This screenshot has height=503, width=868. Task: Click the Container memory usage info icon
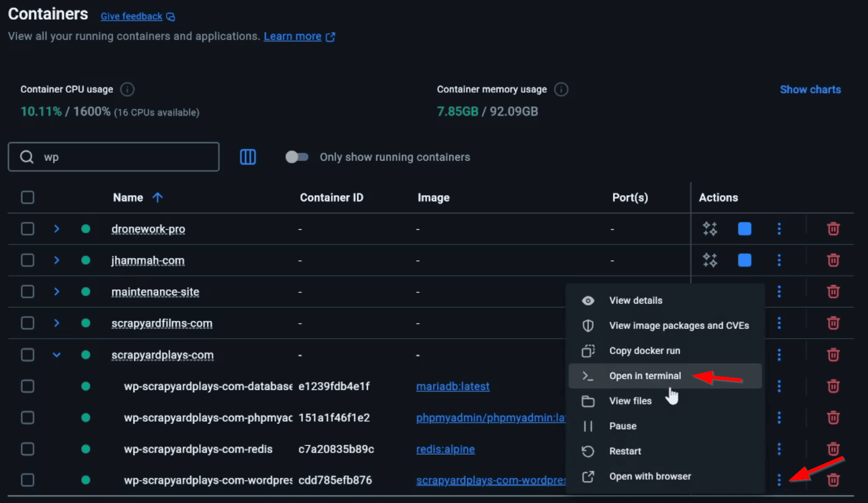pyautogui.click(x=561, y=89)
